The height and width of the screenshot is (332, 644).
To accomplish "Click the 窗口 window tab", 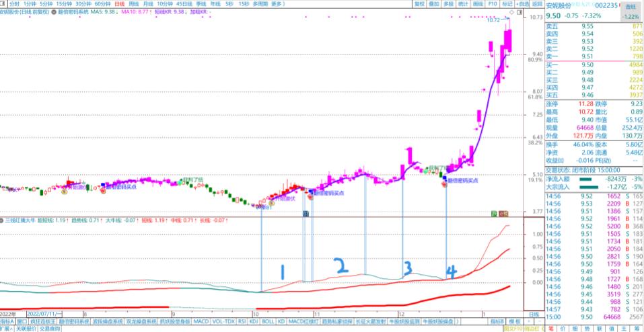I will [22, 321].
